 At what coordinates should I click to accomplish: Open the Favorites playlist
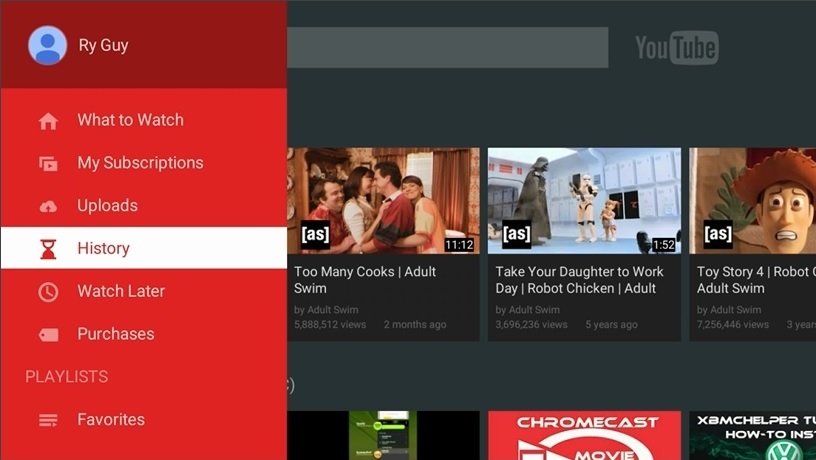click(x=111, y=419)
